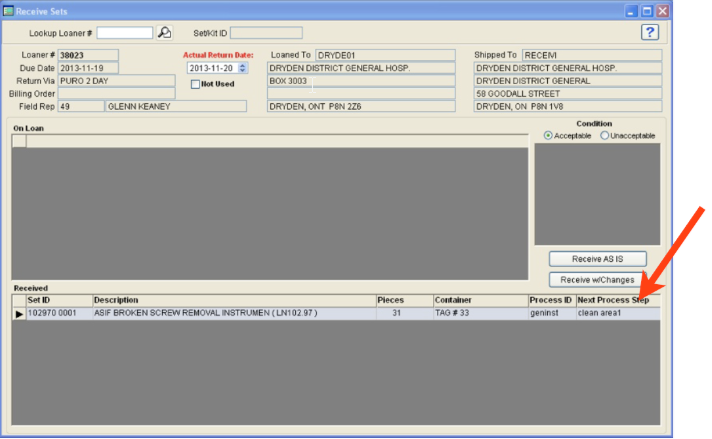Click the On Loan grid corner selector box
712x439 pixels.
click(18, 141)
